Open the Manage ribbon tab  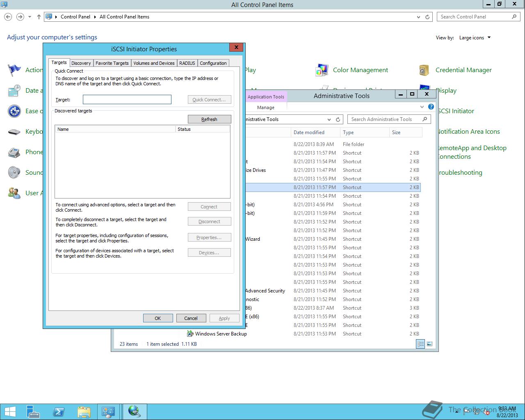(x=266, y=107)
